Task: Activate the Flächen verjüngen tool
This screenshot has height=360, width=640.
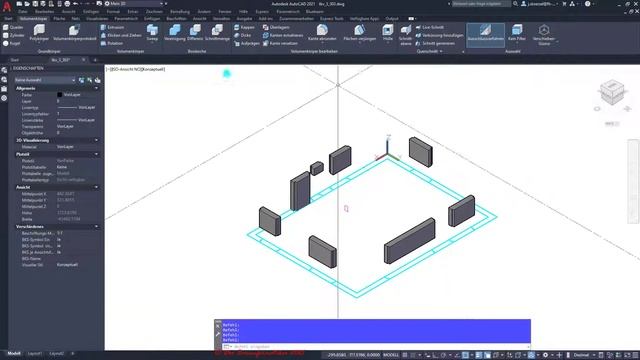Action: coord(359,33)
